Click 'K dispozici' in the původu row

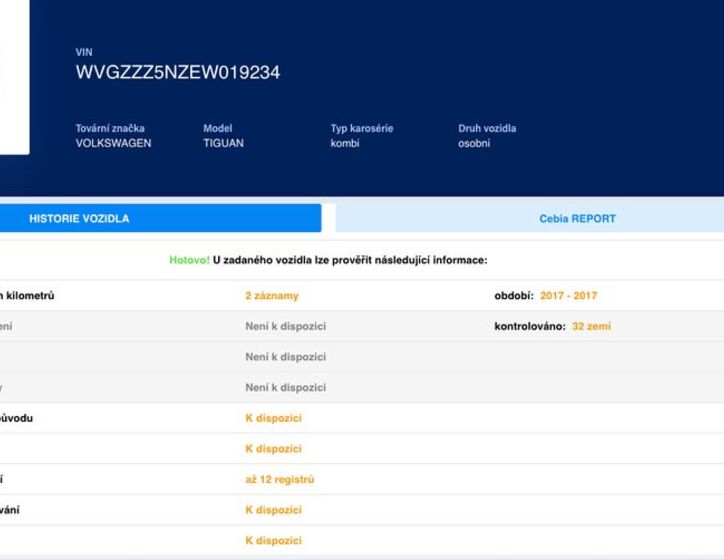(273, 418)
